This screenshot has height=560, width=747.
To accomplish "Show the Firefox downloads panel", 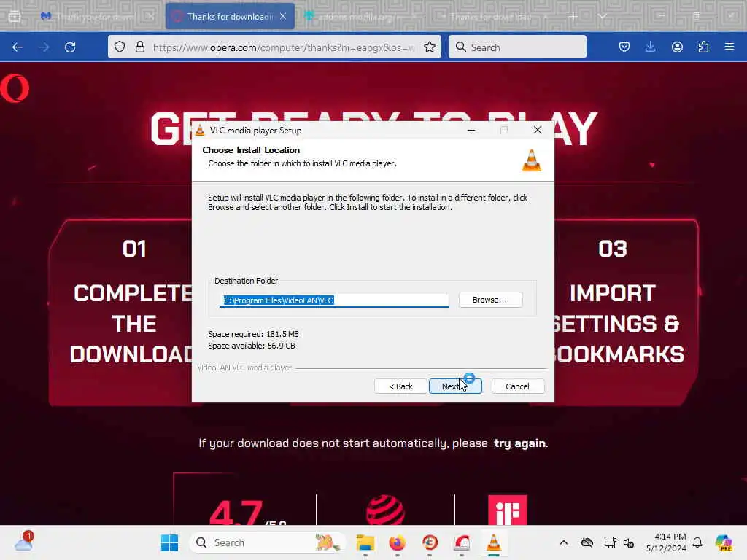I will [650, 47].
